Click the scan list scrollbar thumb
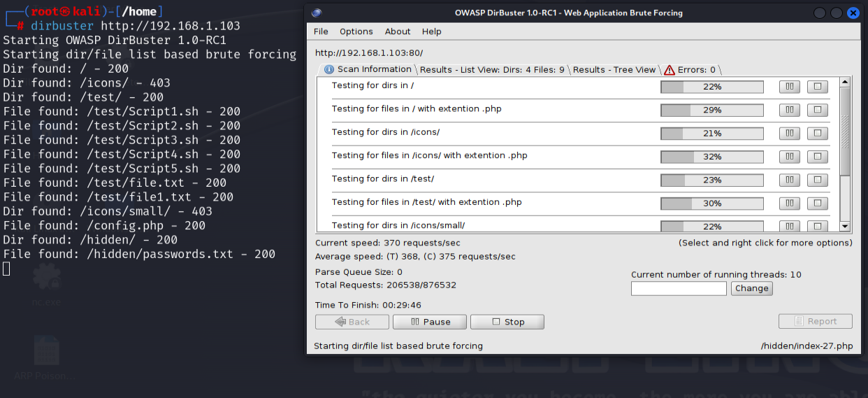The width and height of the screenshot is (868, 398). tap(845, 131)
